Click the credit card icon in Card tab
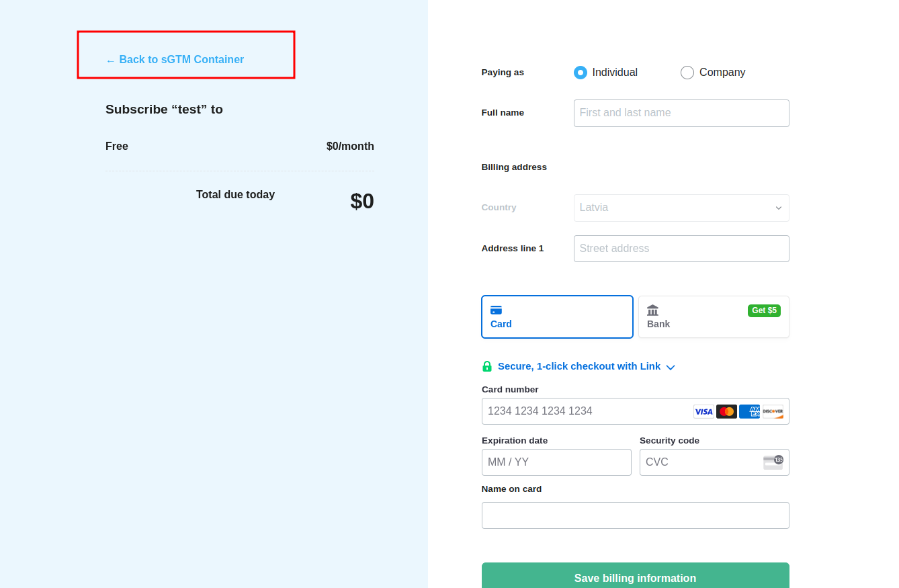 pyautogui.click(x=496, y=310)
